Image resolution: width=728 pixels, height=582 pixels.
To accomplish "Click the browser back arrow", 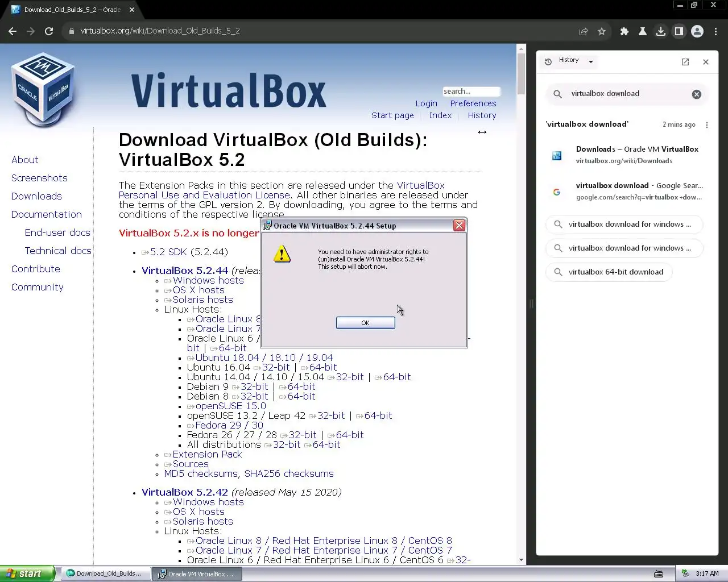I will click(x=13, y=31).
